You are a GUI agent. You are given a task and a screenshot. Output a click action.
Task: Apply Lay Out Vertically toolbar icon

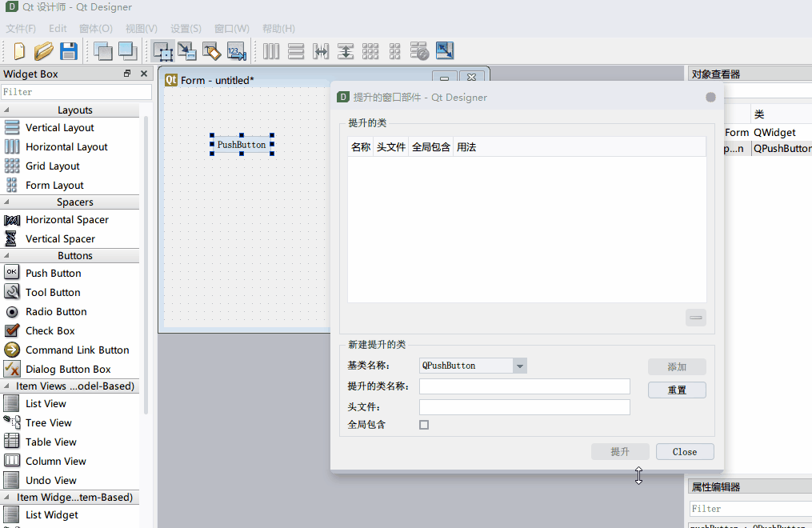(296, 51)
